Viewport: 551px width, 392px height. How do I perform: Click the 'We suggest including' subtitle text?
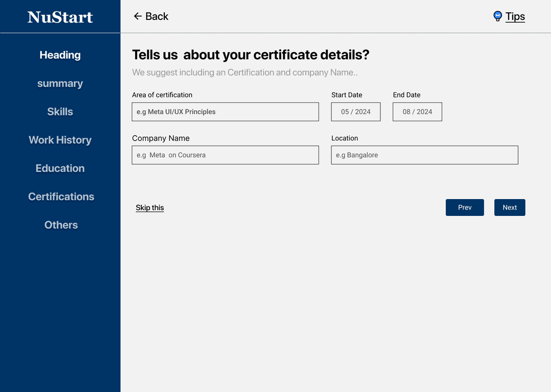245,72
